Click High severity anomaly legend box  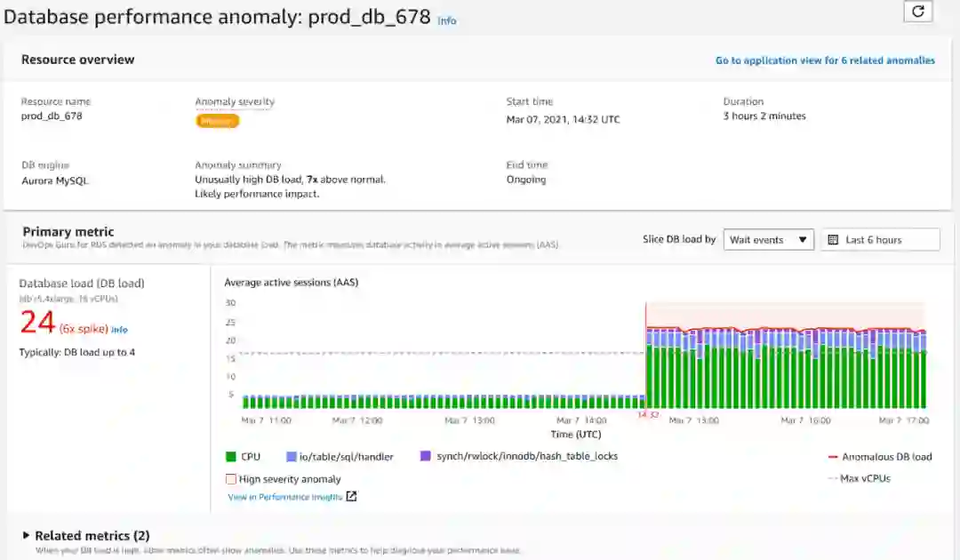point(231,479)
